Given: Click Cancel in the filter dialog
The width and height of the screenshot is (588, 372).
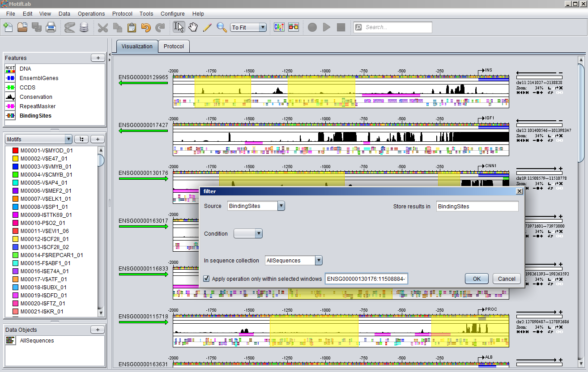Looking at the screenshot, I should click(507, 279).
